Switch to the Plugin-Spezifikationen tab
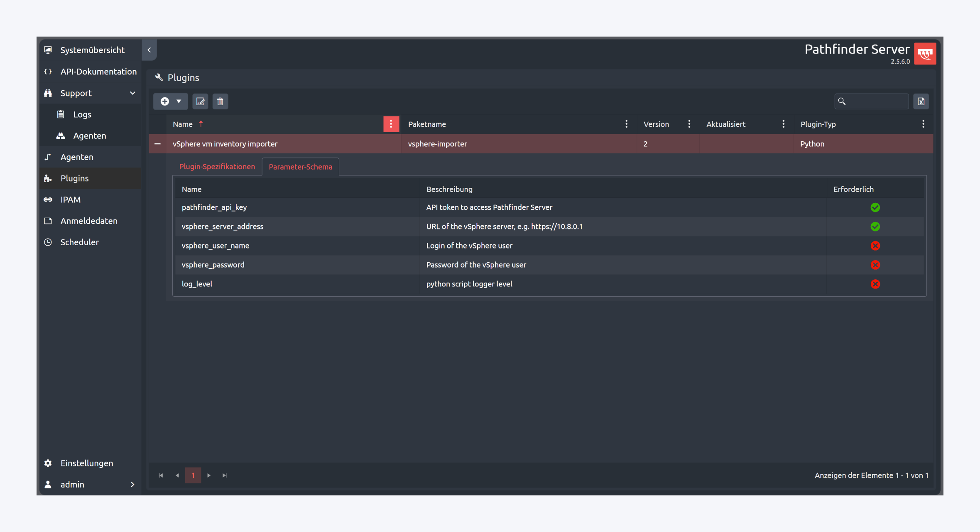 (x=217, y=167)
